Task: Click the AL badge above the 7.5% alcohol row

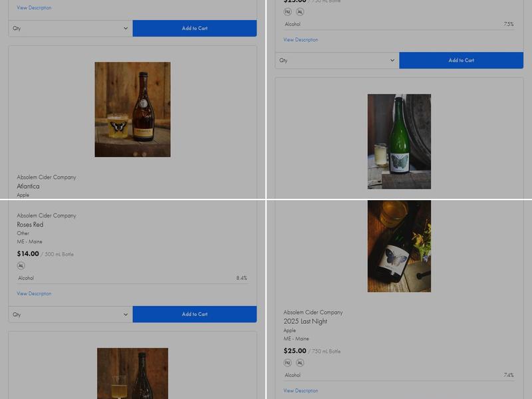Action: point(300,12)
